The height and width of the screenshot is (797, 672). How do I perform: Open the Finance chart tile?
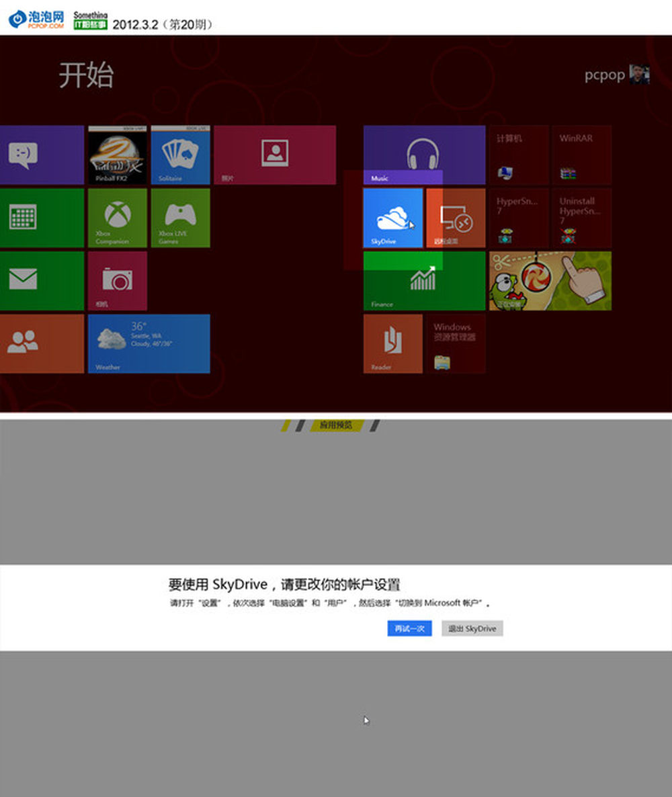[425, 281]
